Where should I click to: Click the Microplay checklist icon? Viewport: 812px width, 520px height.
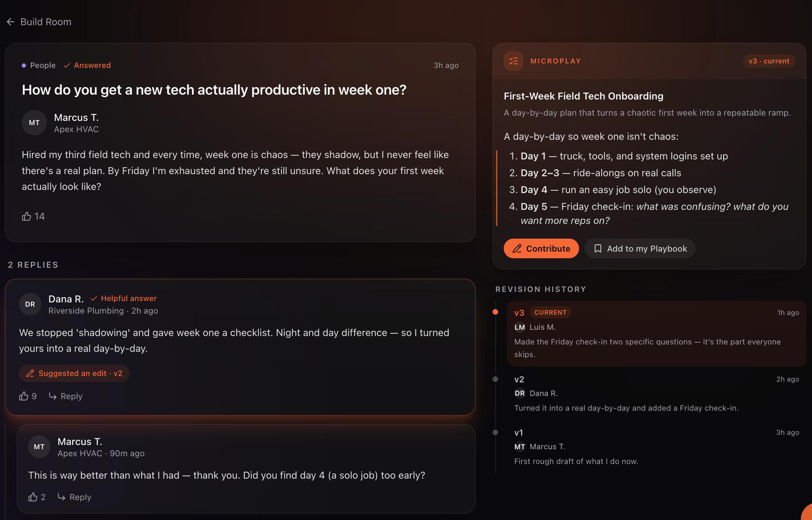tap(514, 61)
